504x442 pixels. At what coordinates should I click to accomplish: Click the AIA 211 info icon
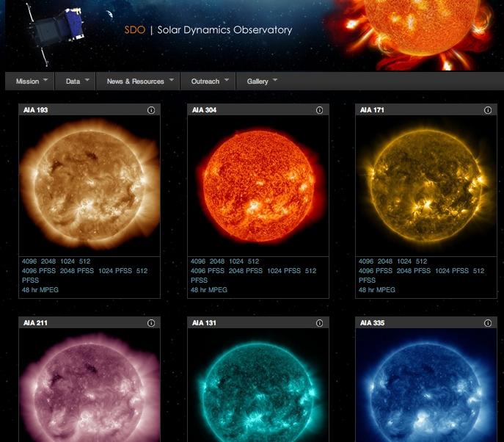coord(151,323)
